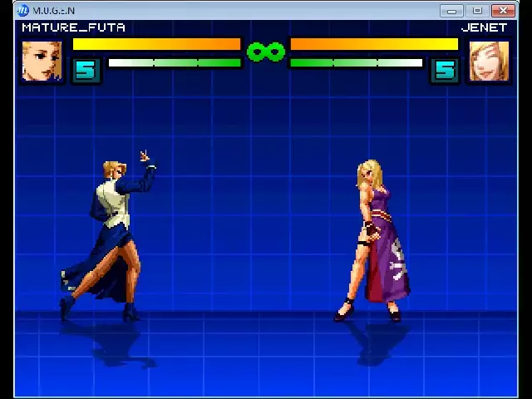The height and width of the screenshot is (399, 532).
Task: Close the M.U.G.E.N window
Action: 503,11
